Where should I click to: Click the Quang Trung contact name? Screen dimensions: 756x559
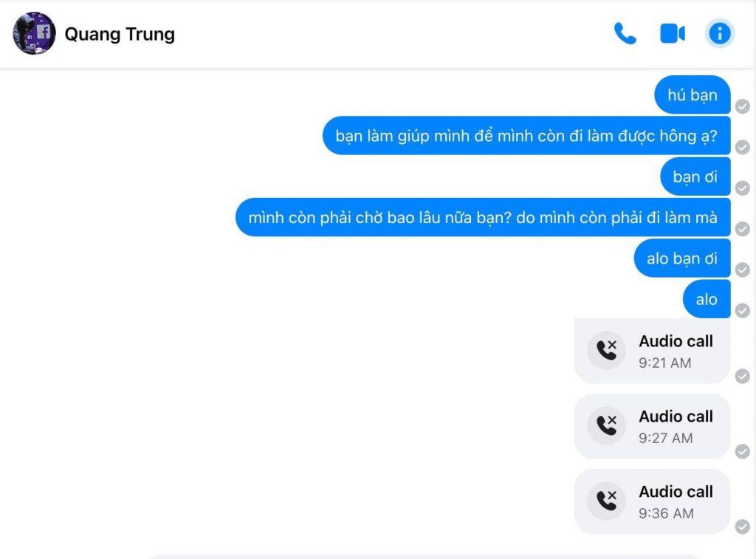(x=120, y=34)
